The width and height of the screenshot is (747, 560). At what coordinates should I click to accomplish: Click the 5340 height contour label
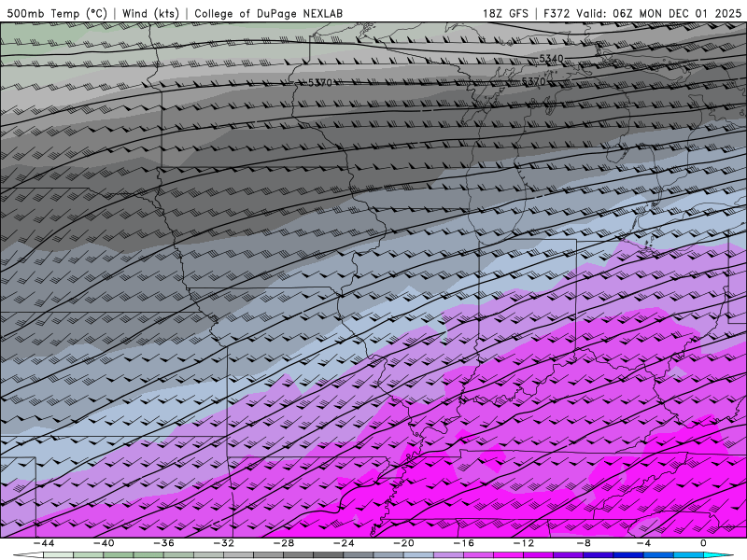(x=551, y=59)
